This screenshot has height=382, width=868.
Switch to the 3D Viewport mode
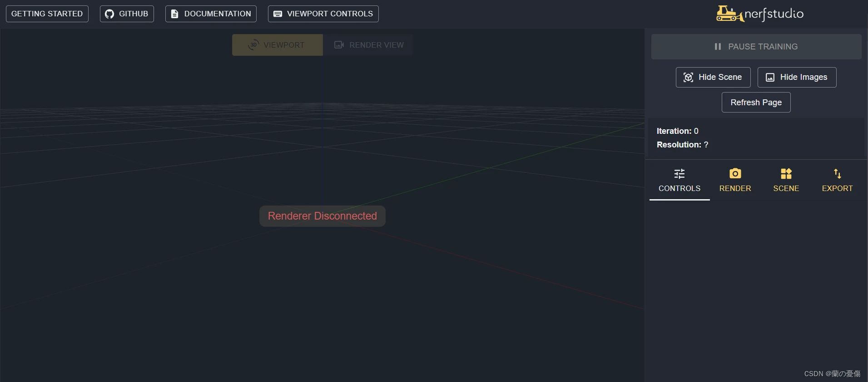pyautogui.click(x=277, y=45)
